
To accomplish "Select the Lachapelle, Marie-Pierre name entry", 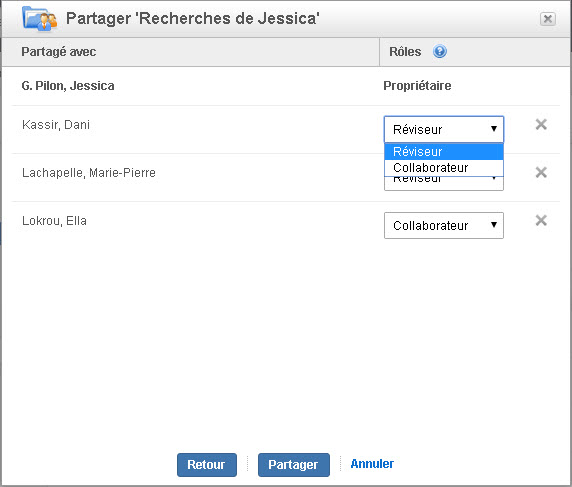I will (89, 173).
